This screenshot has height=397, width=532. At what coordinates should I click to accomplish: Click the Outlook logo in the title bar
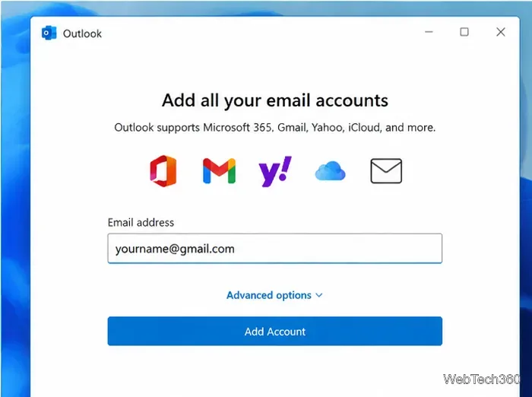(49, 33)
